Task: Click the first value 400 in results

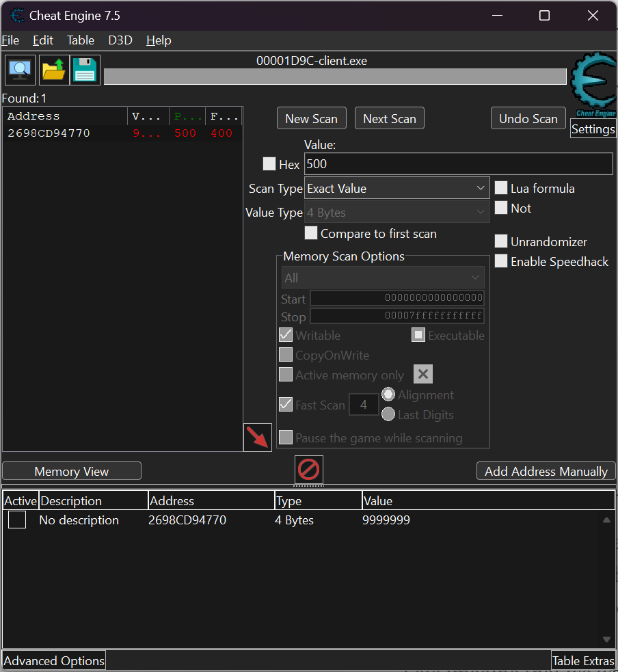Action: 221,133
